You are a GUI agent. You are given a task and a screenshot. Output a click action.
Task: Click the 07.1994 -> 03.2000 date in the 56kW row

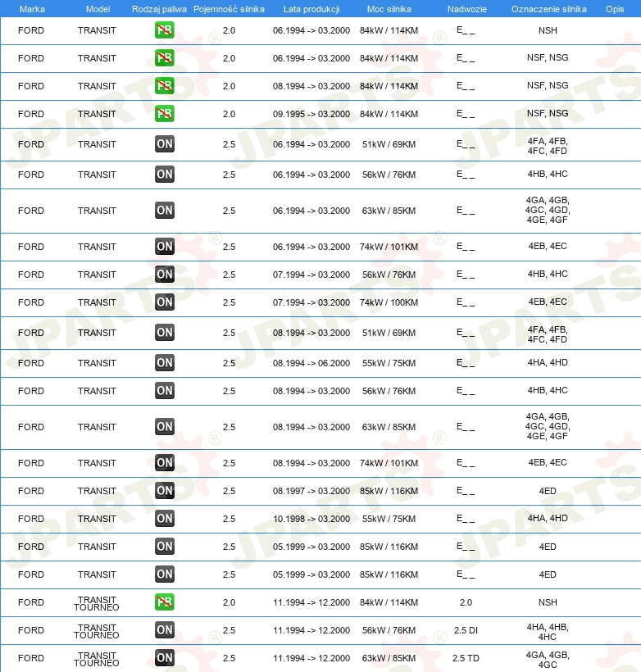(x=311, y=275)
